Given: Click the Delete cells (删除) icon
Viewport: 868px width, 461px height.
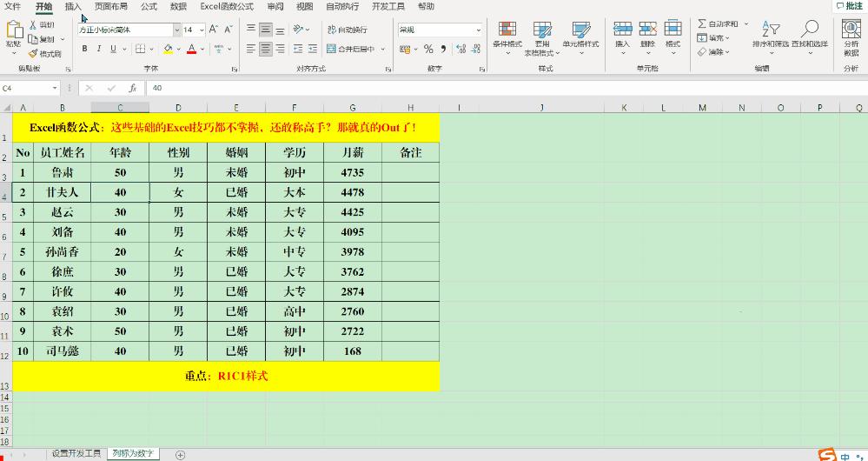Looking at the screenshot, I should pos(647,28).
